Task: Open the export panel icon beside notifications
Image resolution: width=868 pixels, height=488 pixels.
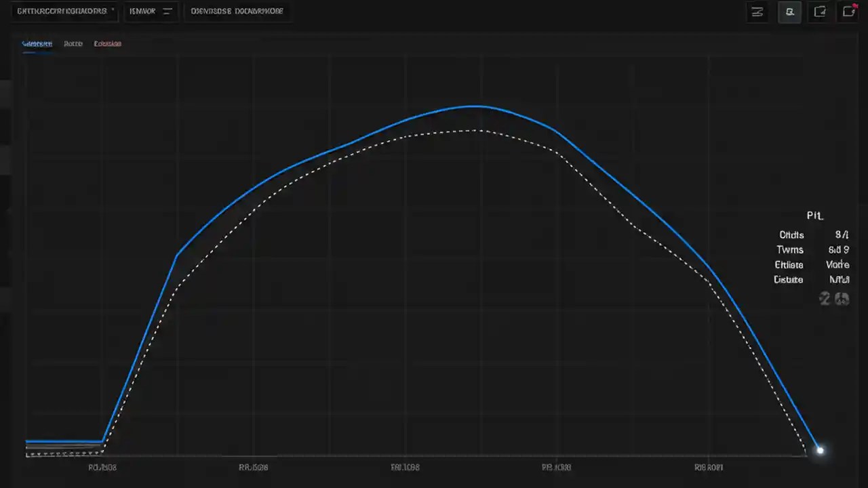Action: pyautogui.click(x=820, y=12)
